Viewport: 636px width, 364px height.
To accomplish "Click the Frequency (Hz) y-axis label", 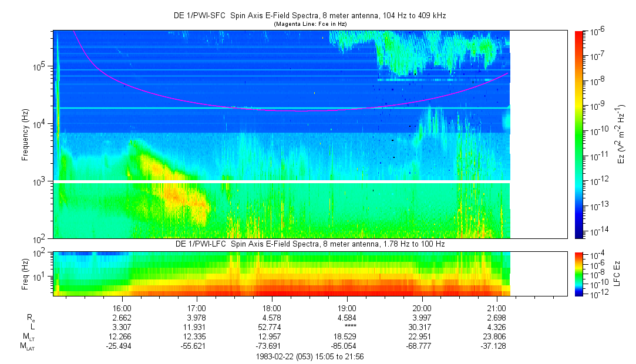I will click(26, 134).
